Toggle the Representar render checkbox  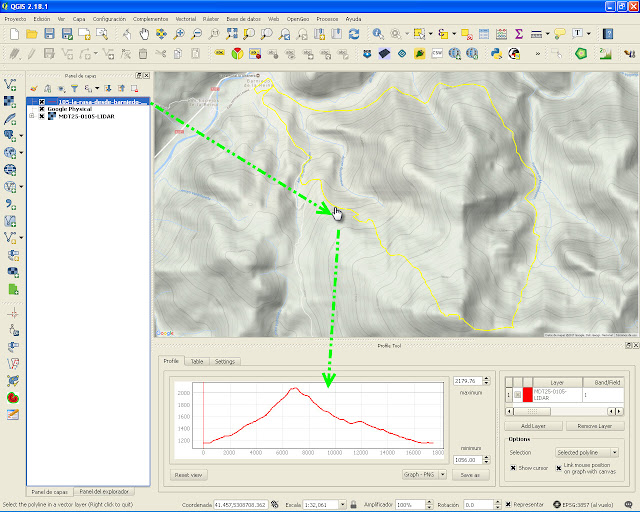pyautogui.click(x=508, y=505)
